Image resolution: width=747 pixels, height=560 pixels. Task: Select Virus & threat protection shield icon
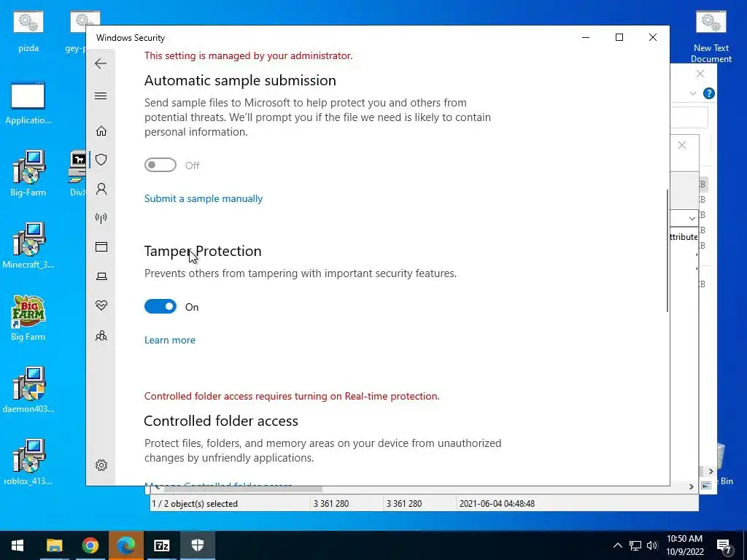101,160
